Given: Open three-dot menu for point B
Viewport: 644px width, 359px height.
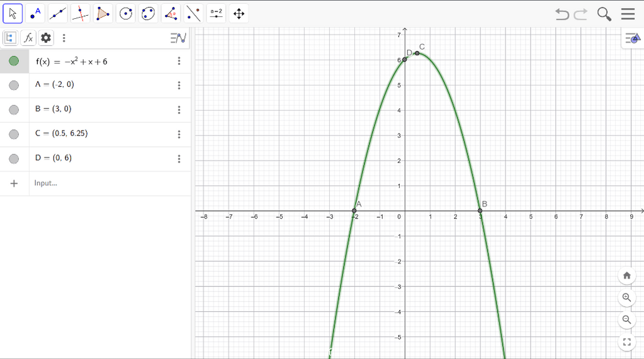Looking at the screenshot, I should pyautogui.click(x=179, y=110).
